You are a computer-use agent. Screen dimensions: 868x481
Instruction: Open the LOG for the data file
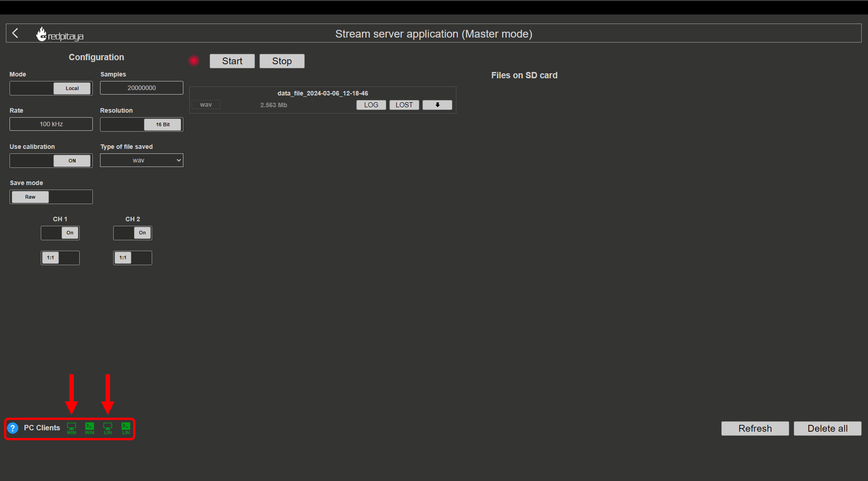[x=371, y=105]
